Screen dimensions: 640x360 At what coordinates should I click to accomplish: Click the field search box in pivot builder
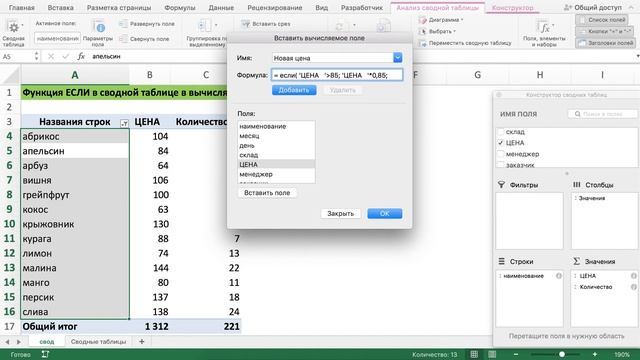(602, 114)
